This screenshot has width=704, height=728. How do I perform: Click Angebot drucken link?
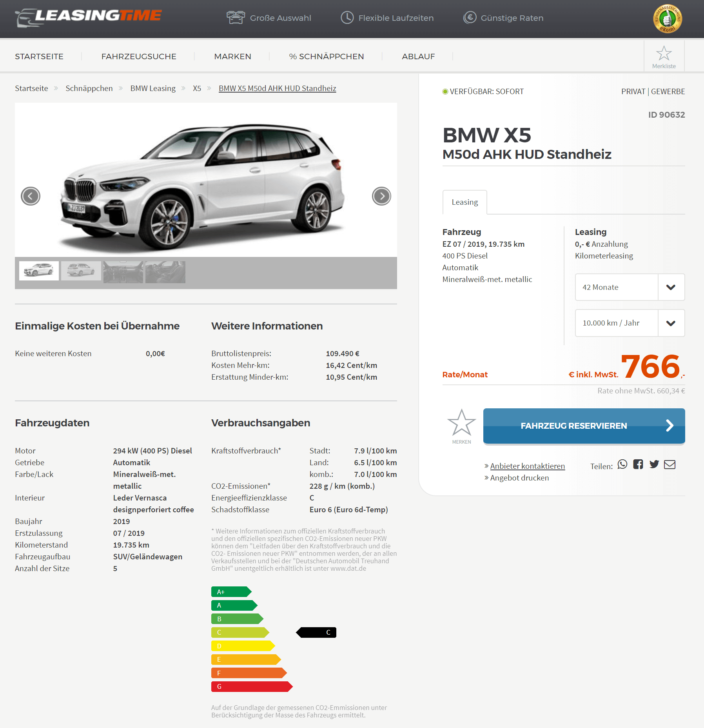coord(519,478)
